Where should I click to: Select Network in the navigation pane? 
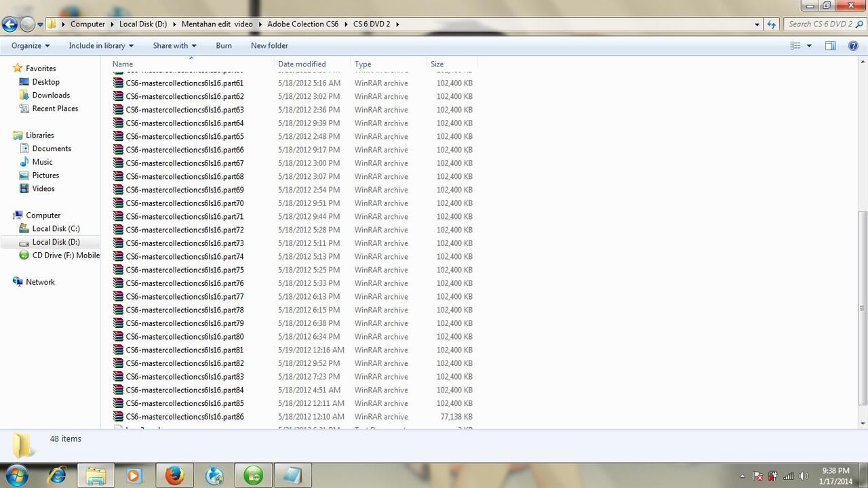[x=40, y=282]
